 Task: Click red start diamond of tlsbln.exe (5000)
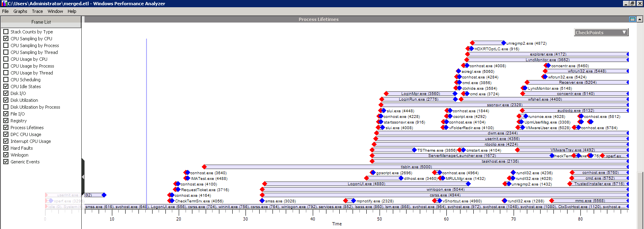coord(204,167)
